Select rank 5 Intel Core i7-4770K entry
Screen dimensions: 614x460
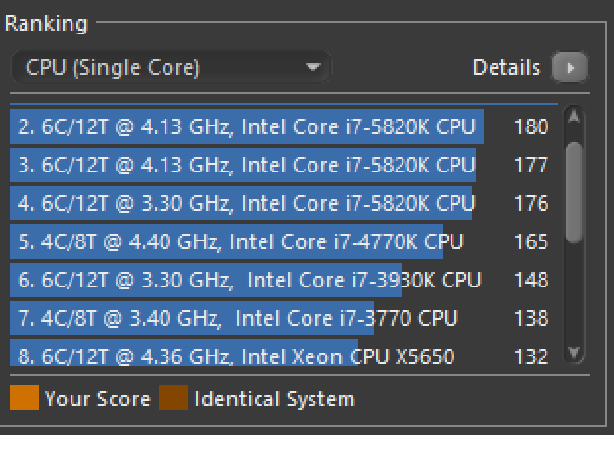(284, 241)
